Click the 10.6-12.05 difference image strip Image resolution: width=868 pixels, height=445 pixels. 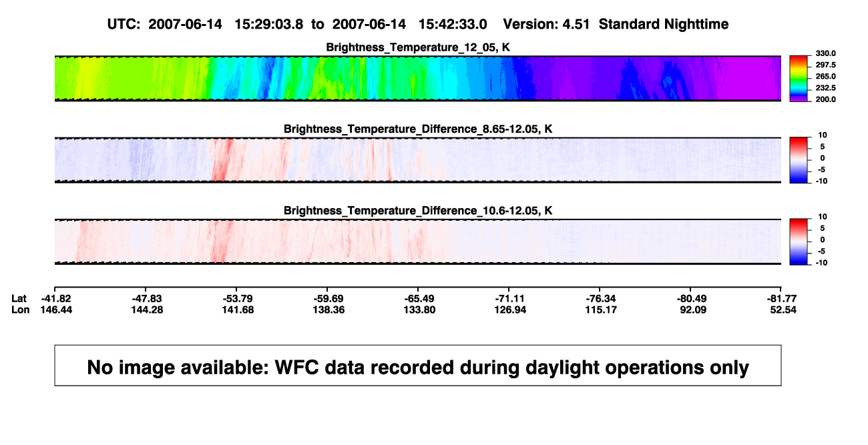click(x=418, y=242)
